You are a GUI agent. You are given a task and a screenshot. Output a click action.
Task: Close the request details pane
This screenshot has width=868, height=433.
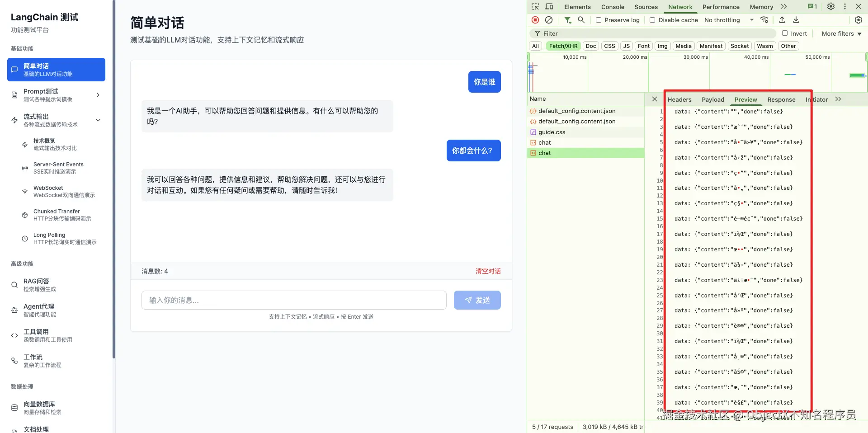coord(655,99)
